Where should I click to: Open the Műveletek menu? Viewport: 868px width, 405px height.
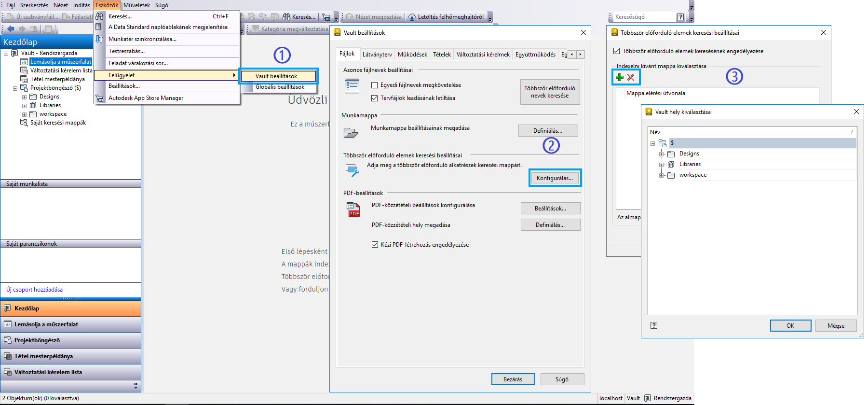pyautogui.click(x=137, y=5)
